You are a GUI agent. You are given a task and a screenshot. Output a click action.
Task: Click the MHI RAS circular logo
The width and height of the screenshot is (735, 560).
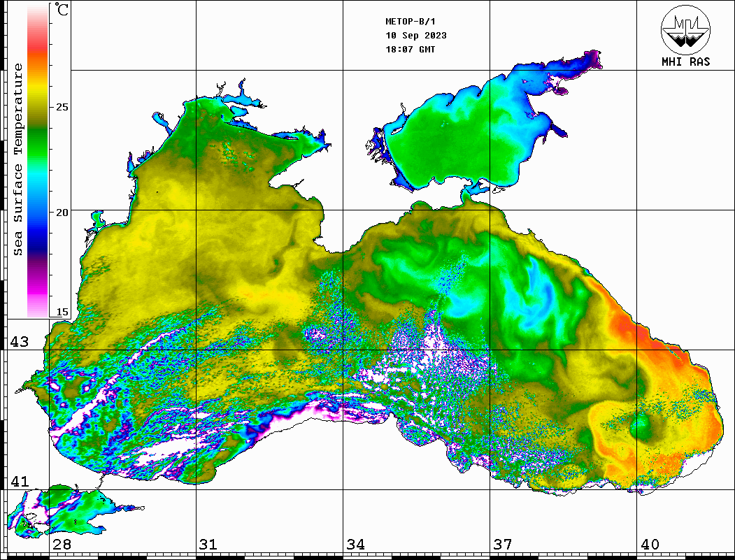coord(685,29)
